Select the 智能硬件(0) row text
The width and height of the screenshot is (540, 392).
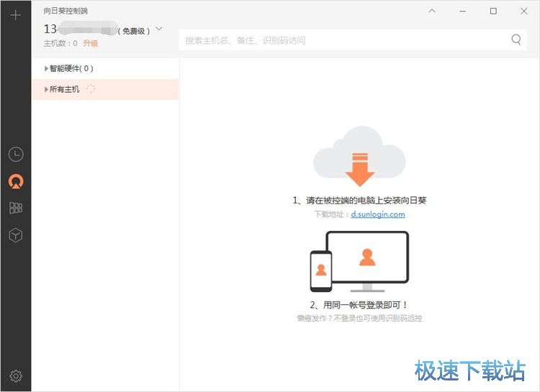click(71, 68)
